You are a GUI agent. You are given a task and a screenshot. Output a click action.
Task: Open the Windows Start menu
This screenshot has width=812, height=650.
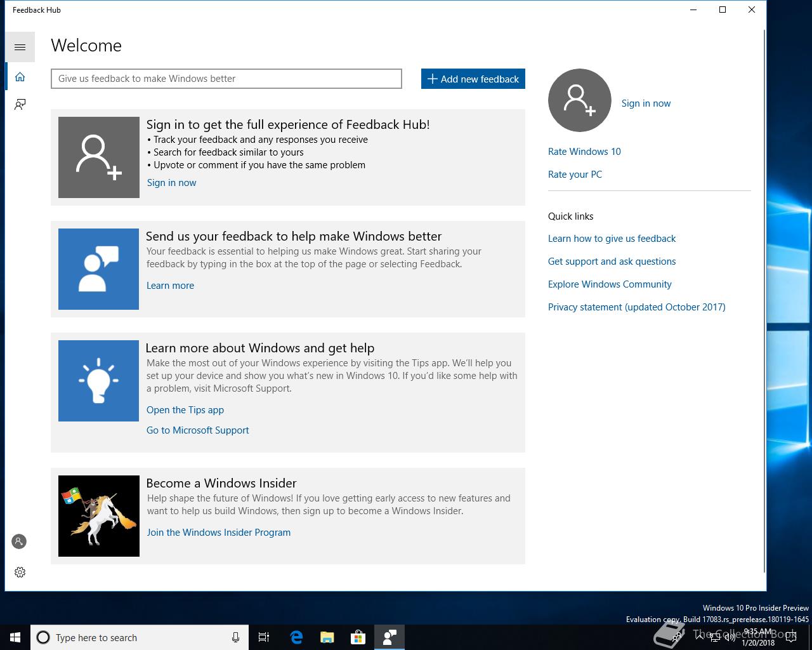point(15,637)
